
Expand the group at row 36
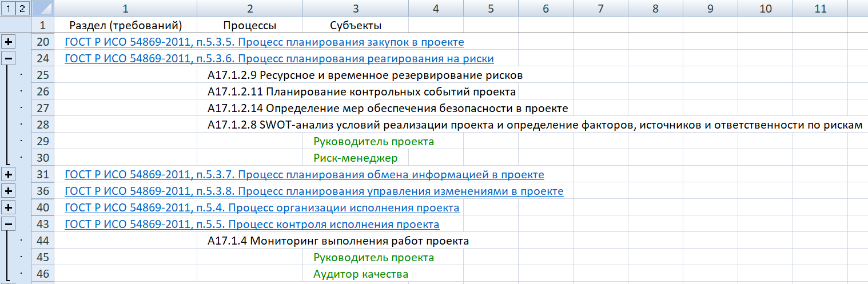9,191
